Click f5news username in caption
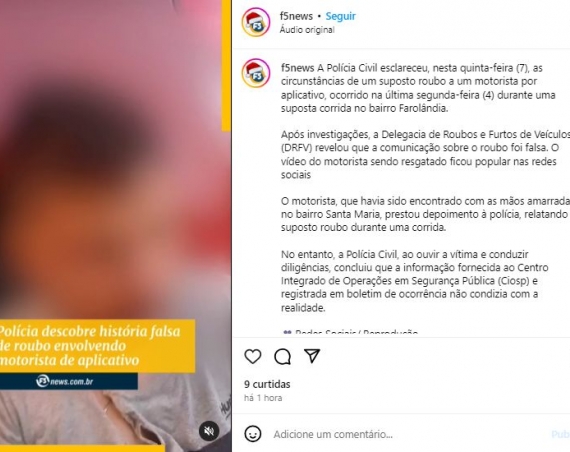The height and width of the screenshot is (452, 570). point(297,68)
